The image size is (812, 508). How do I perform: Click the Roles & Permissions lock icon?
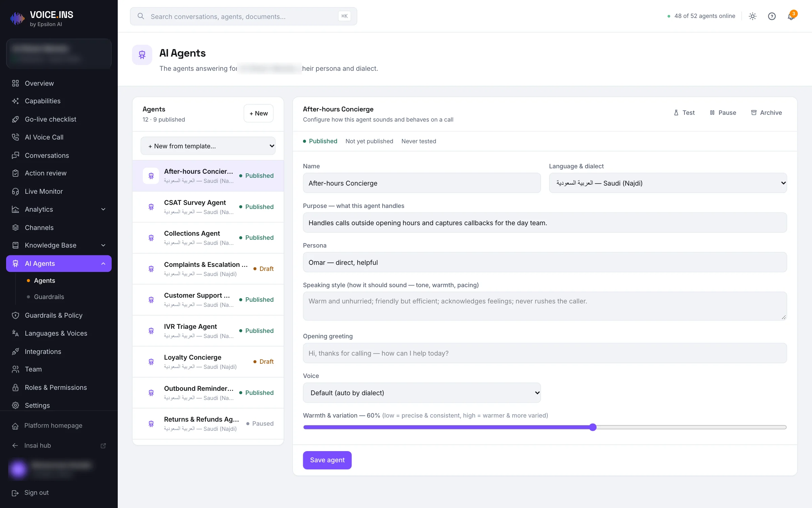coord(16,387)
